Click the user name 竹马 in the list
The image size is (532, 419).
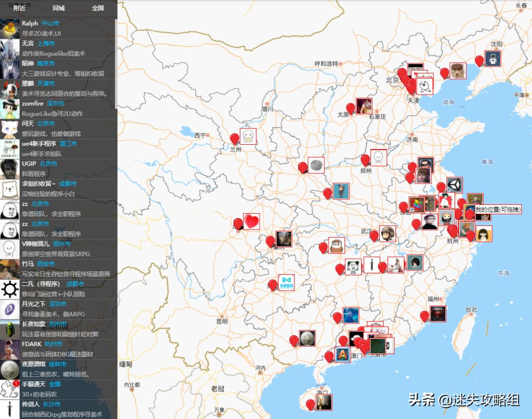point(28,264)
